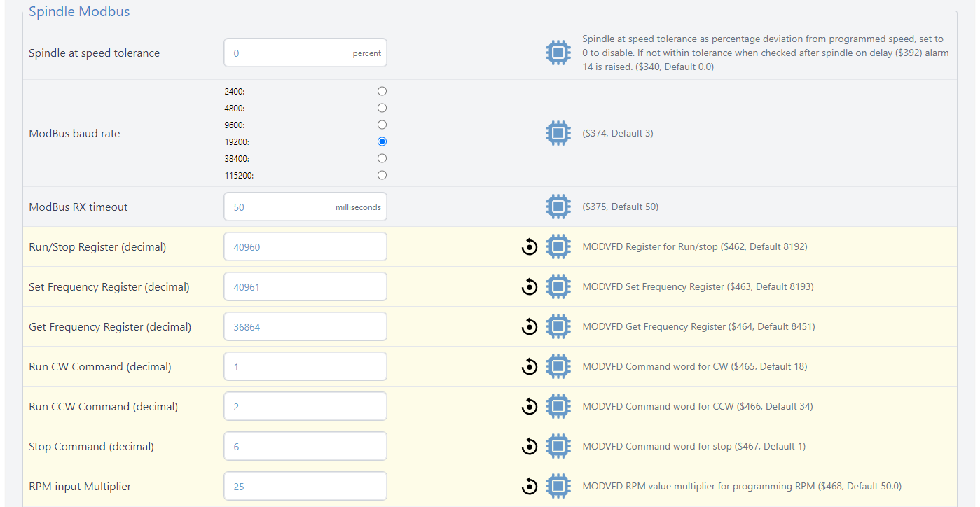This screenshot has height=507, width=980.
Task: Reset Run/Stop Register to default
Action: [x=530, y=246]
